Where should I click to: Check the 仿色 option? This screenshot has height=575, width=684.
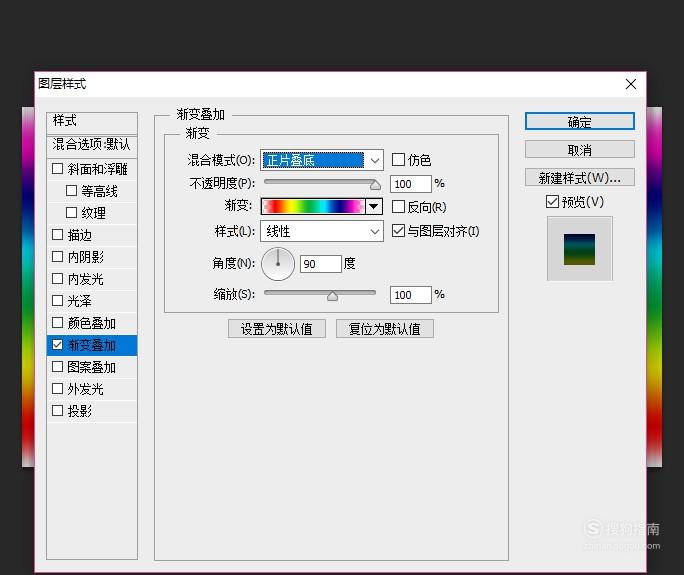(x=398, y=159)
